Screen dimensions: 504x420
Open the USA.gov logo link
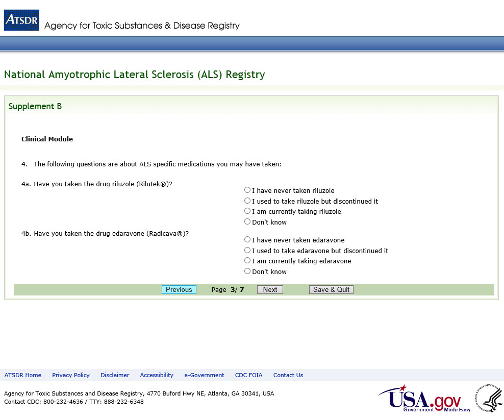point(424,399)
